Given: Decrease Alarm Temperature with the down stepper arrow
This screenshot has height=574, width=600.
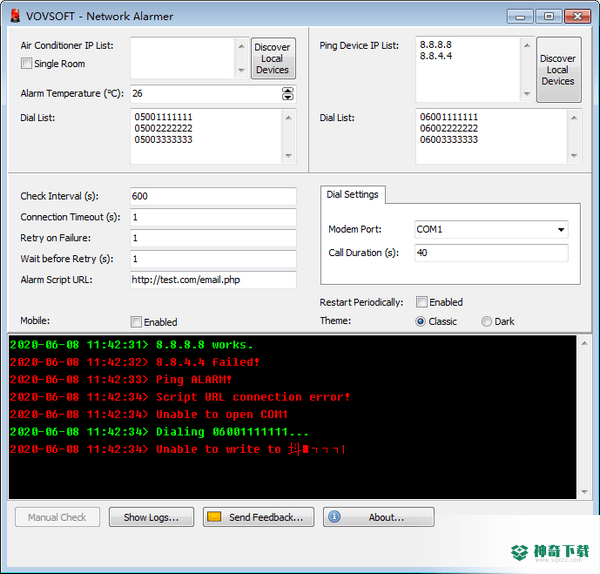Looking at the screenshot, I should [x=287, y=97].
